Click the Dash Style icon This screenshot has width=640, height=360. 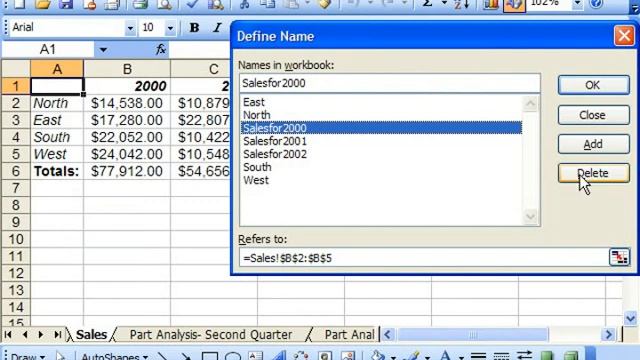pyautogui.click(x=501, y=356)
